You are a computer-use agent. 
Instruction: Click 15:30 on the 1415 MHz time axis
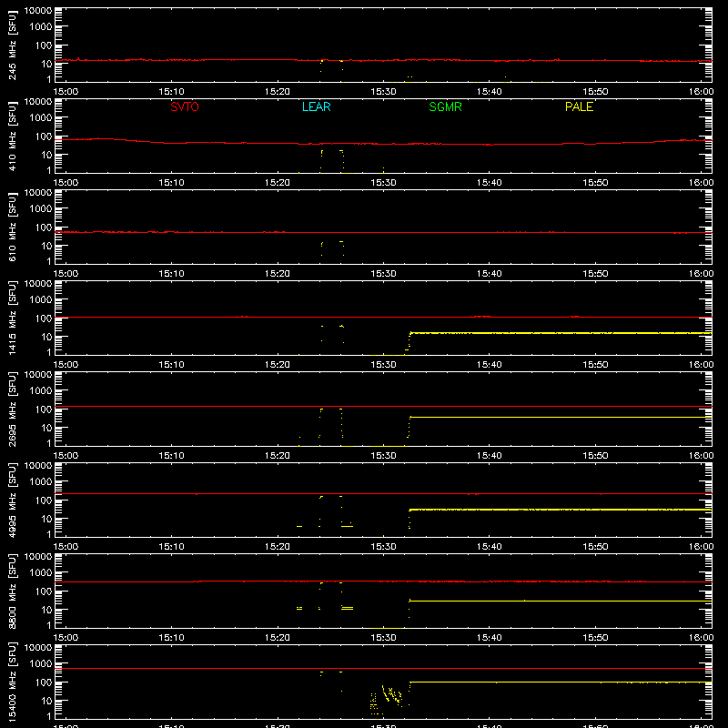coord(383,365)
